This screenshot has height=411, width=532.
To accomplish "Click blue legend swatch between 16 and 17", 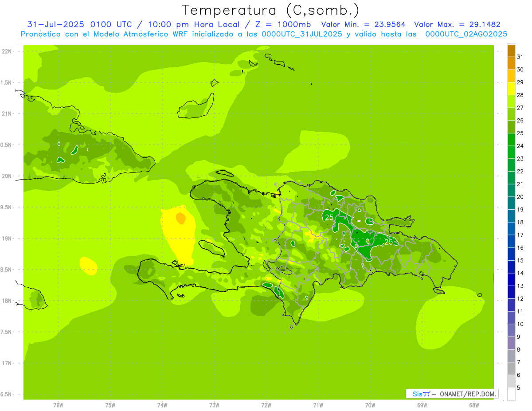I will point(511,241).
